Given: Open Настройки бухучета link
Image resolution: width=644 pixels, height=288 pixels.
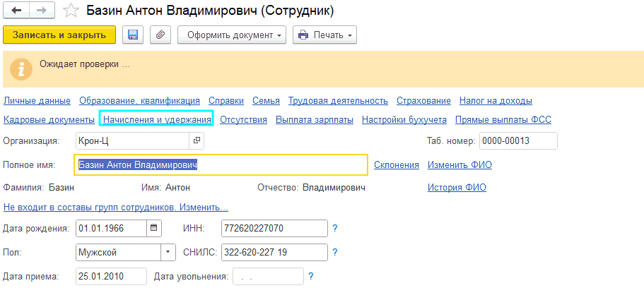Looking at the screenshot, I should [x=404, y=120].
